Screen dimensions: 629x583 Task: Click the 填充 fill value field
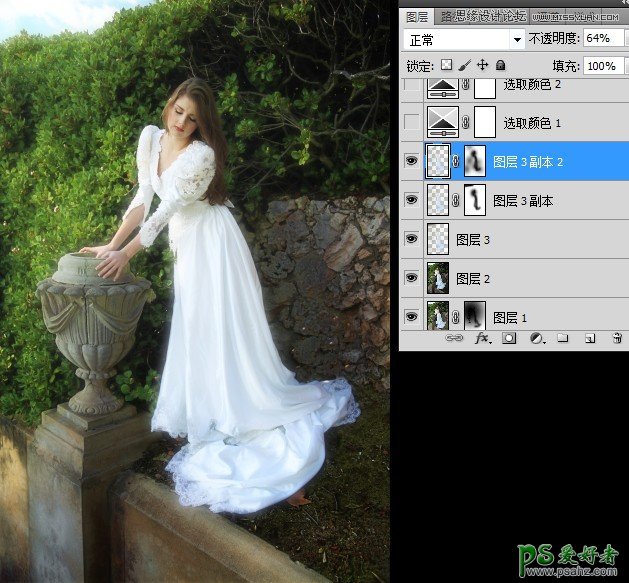click(x=600, y=65)
